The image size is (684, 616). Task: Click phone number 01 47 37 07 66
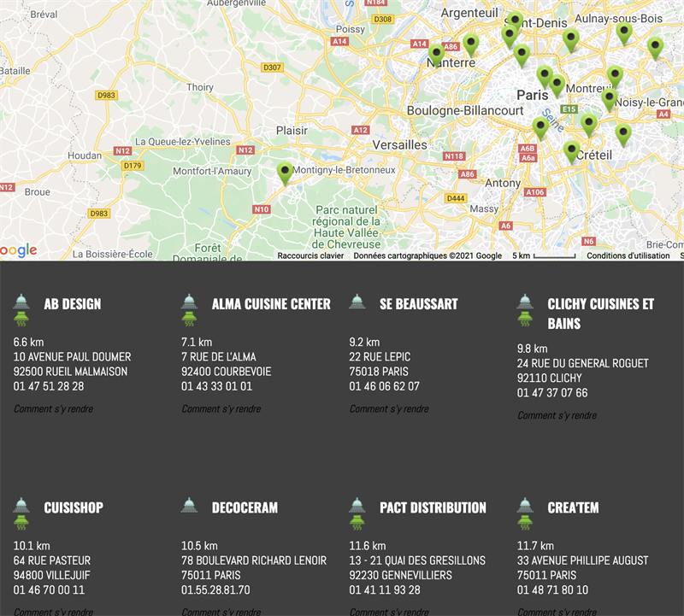pos(552,393)
